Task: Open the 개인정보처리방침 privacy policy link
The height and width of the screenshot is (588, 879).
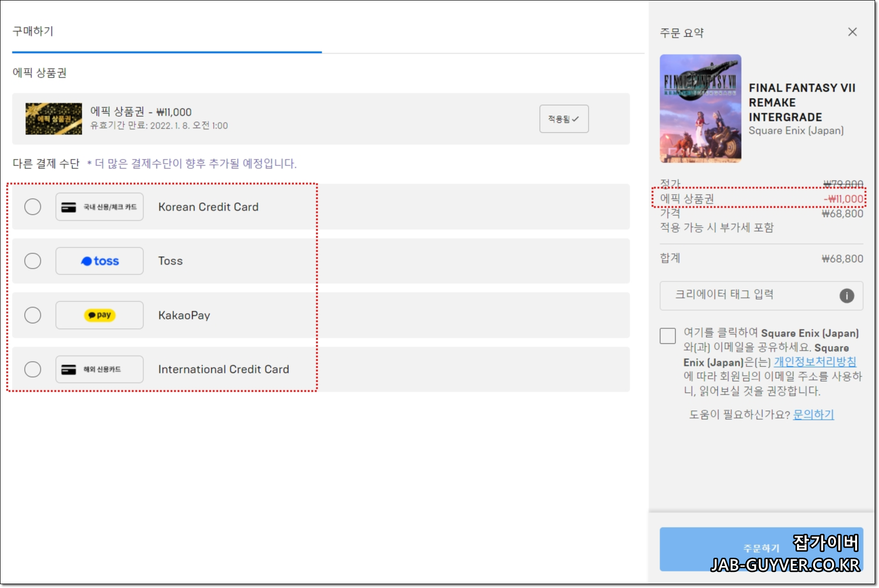Action: [815, 362]
